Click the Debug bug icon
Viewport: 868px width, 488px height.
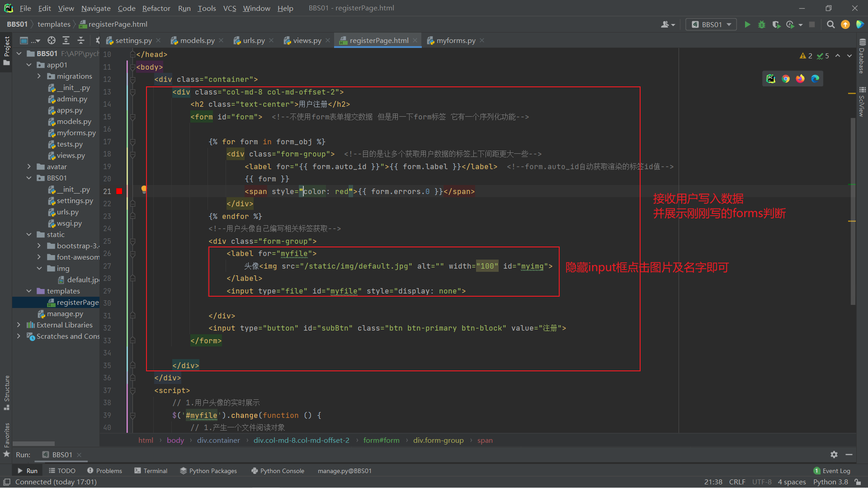pyautogui.click(x=762, y=25)
